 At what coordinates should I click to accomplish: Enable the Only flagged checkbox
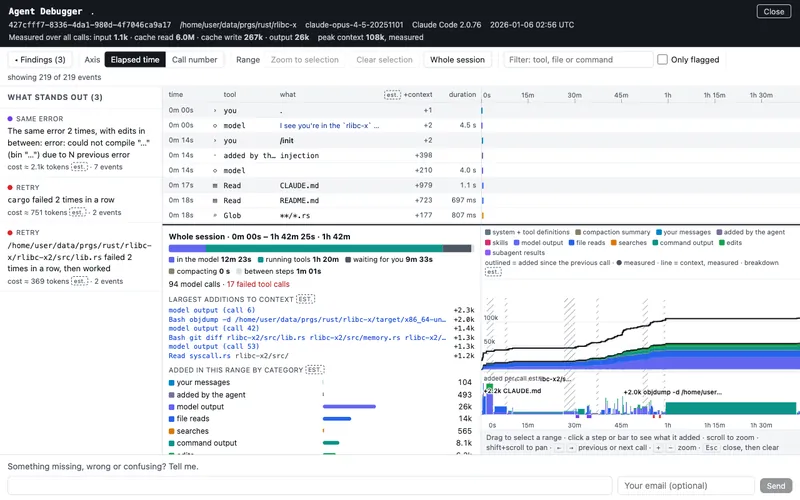click(x=662, y=60)
